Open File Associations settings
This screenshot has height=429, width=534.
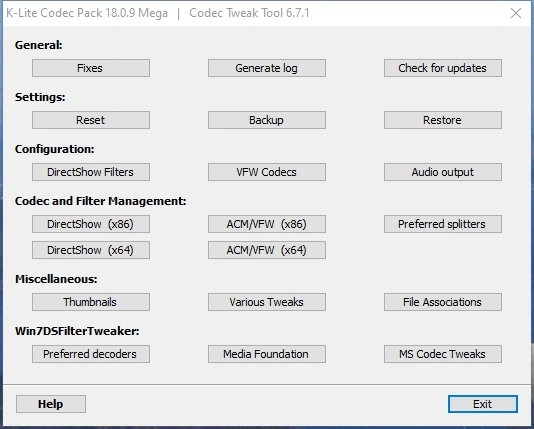tap(443, 302)
